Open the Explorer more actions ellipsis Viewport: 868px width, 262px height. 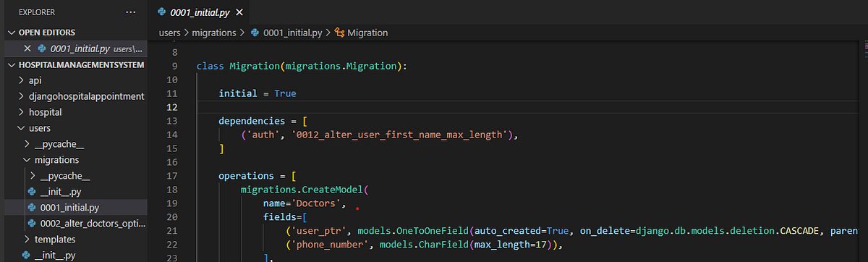[x=130, y=12]
